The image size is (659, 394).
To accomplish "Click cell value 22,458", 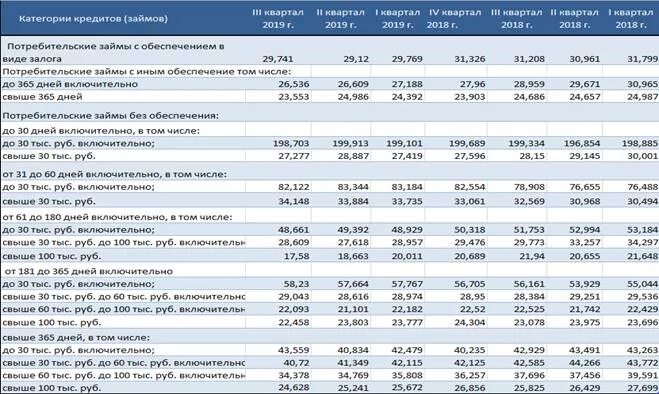I will click(293, 323).
